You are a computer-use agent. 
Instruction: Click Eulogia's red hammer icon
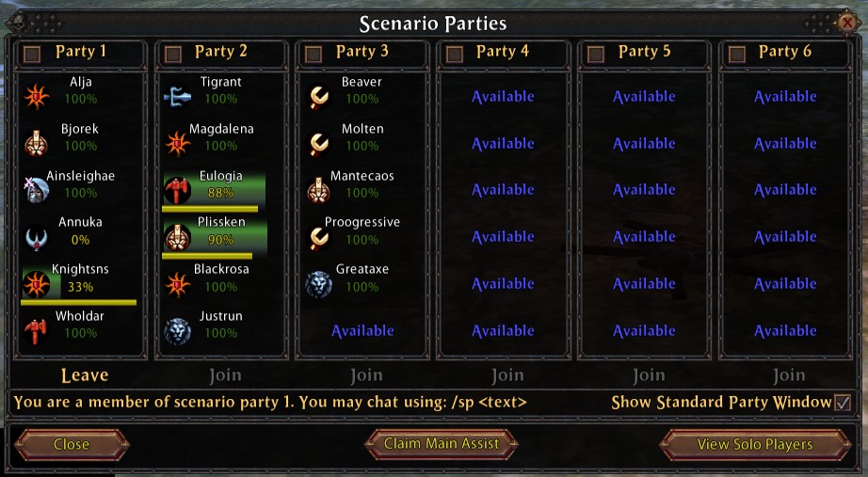tap(177, 190)
